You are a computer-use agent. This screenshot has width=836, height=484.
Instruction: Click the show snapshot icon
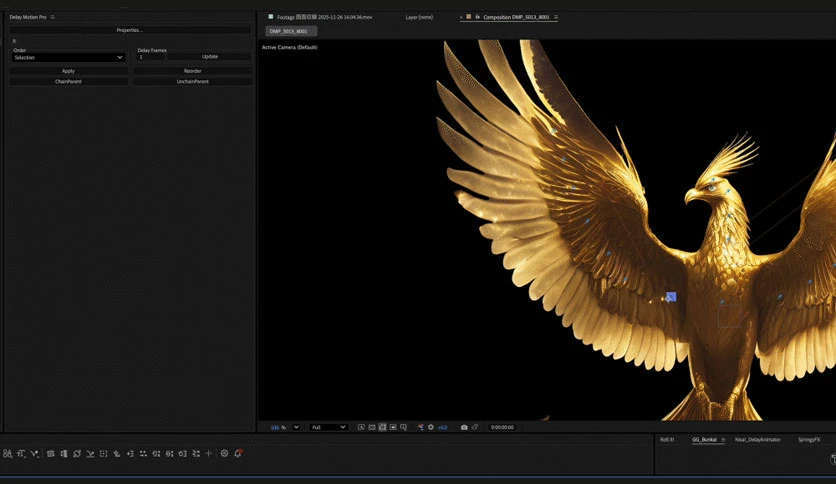tap(475, 427)
